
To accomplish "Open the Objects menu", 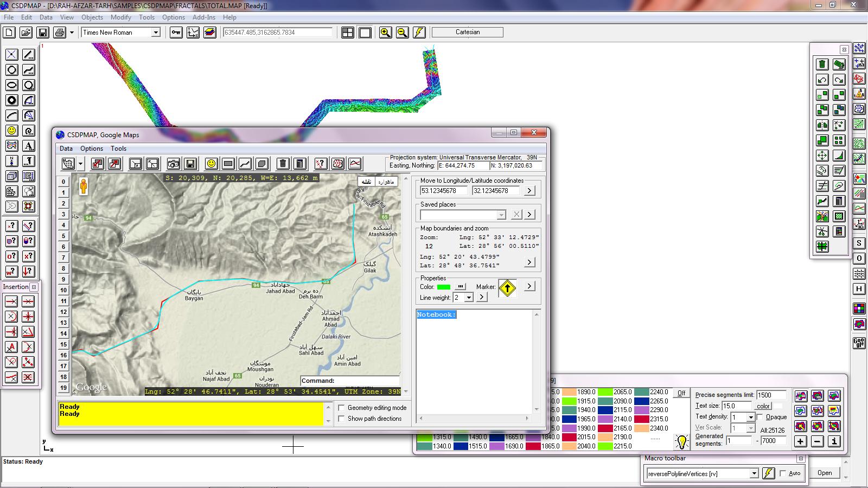I will [92, 17].
